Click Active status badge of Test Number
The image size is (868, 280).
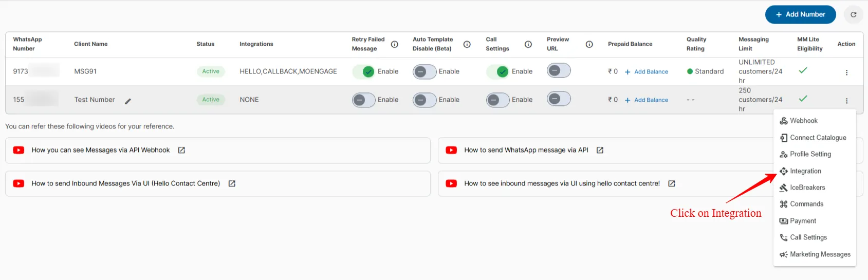[211, 100]
